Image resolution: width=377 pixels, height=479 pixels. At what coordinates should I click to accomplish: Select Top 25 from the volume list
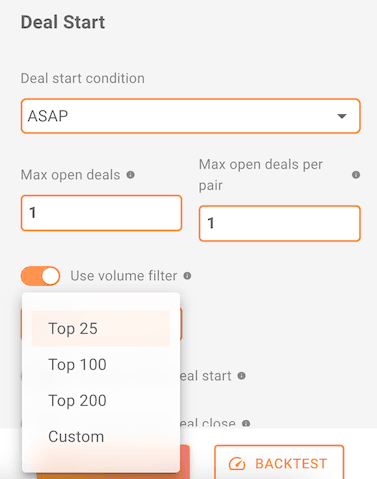coord(101,329)
